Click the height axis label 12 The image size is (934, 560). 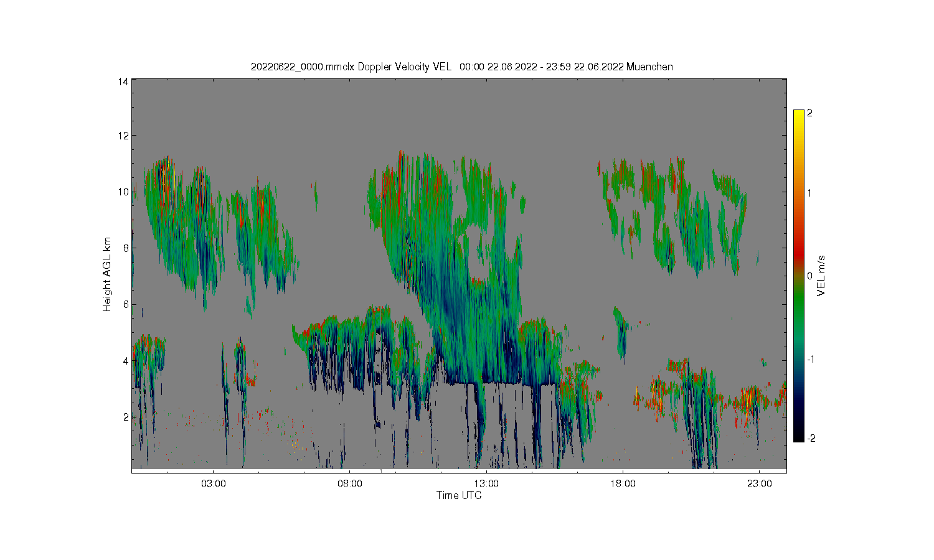tap(123, 136)
